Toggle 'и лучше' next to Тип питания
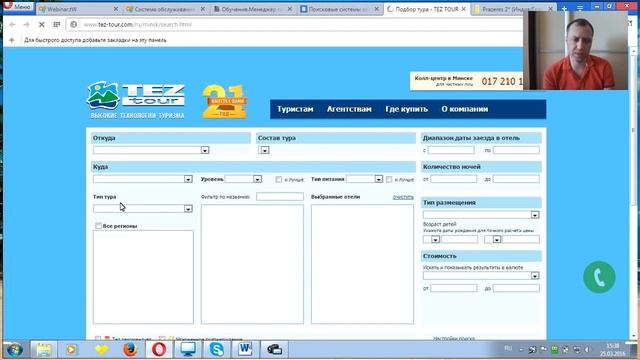This screenshot has width=640, height=360. 389,179
